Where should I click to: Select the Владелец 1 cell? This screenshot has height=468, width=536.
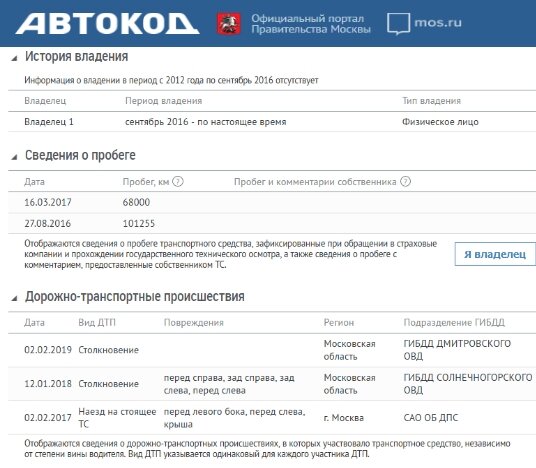coord(49,122)
